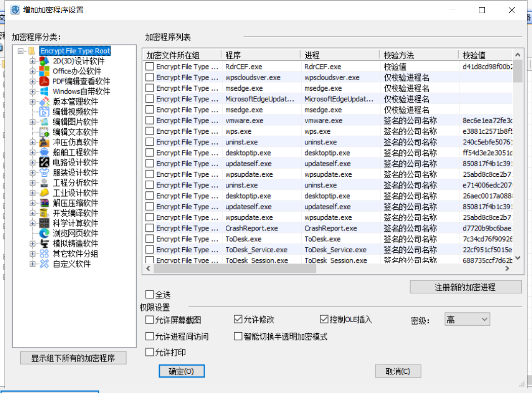The height and width of the screenshot is (393, 532).
Task: Click the 注册新的加密进程 button
Action: pyautogui.click(x=465, y=287)
